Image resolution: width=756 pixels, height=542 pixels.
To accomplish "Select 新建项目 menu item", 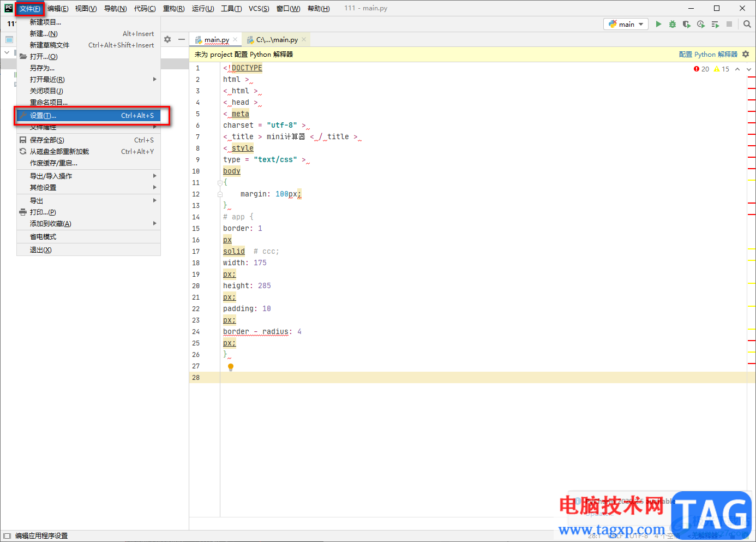I will (89, 22).
